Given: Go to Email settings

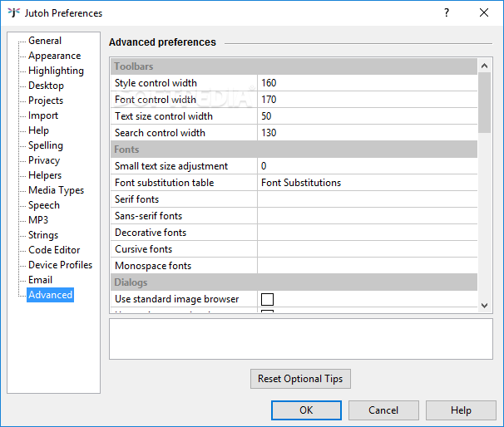Looking at the screenshot, I should pos(40,280).
